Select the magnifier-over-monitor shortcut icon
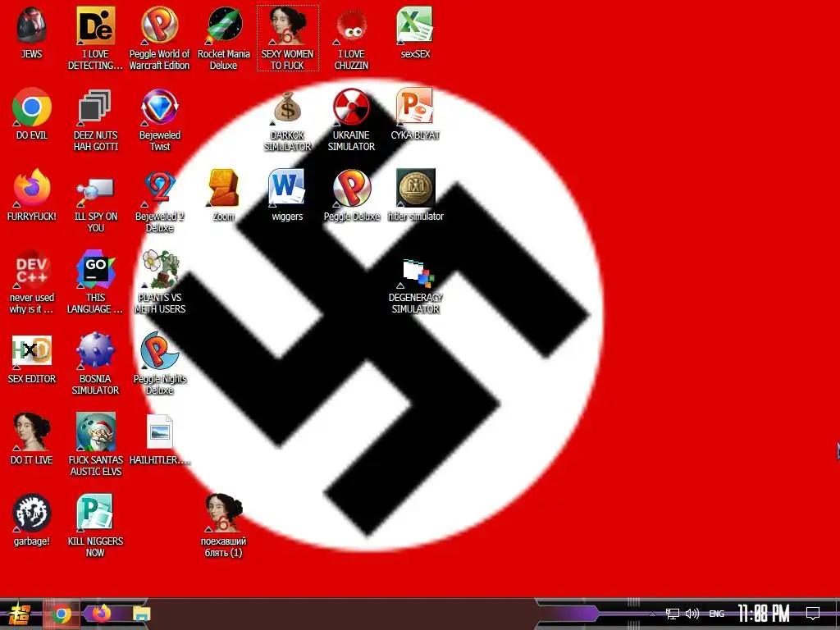This screenshot has width=840, height=630. (x=95, y=191)
